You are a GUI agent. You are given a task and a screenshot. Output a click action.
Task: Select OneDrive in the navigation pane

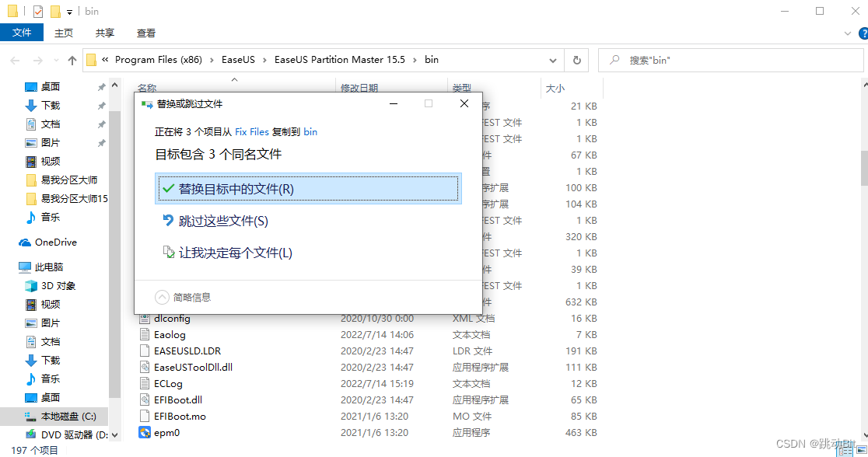56,242
